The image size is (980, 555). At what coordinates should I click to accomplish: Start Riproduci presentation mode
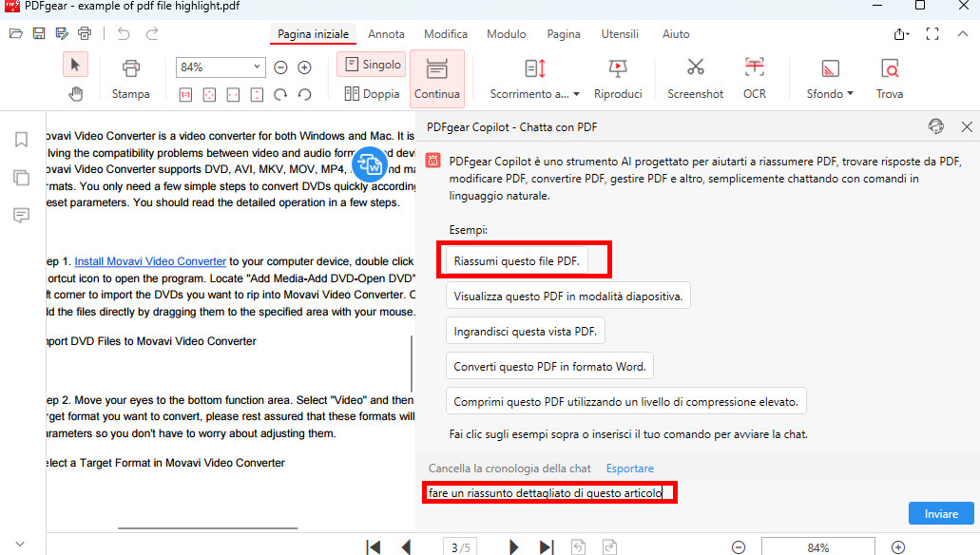click(618, 80)
